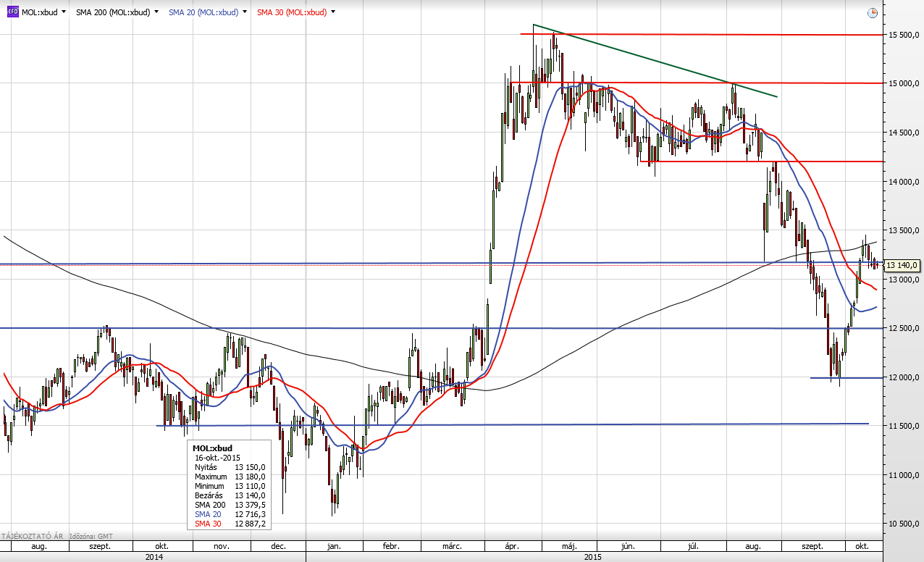Click the 10 500,0 price axis label
The image size is (924, 562).
(903, 524)
